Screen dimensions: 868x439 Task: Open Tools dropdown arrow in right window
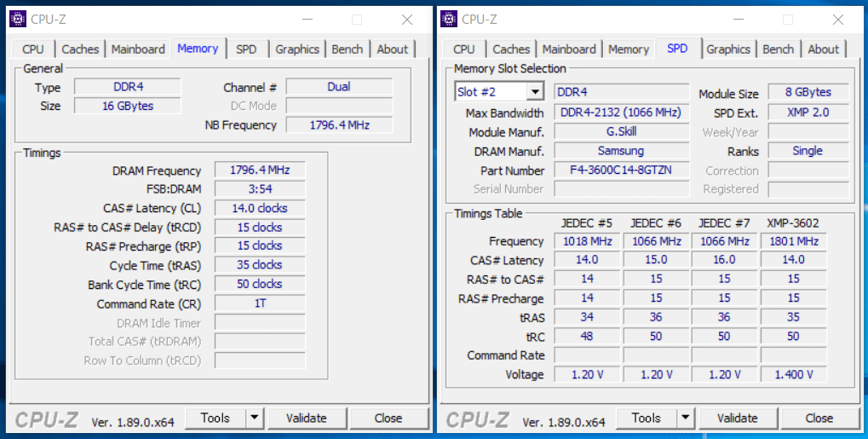click(686, 419)
